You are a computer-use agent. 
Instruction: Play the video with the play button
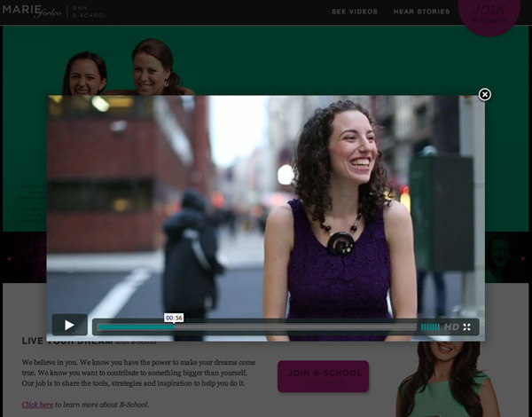click(69, 325)
